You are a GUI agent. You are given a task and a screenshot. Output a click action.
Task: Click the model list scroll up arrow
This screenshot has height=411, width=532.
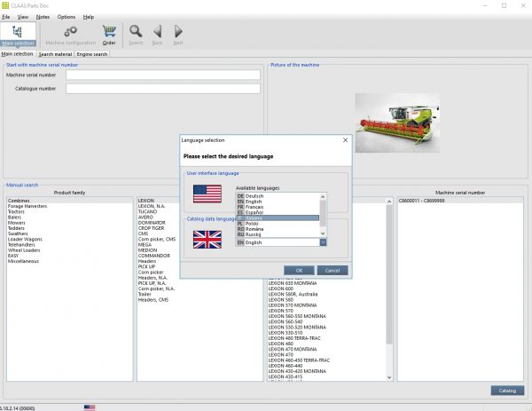click(x=389, y=202)
